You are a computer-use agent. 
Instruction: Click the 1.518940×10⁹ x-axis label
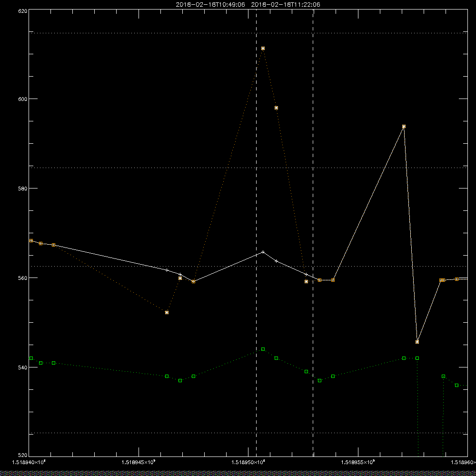coord(29,462)
